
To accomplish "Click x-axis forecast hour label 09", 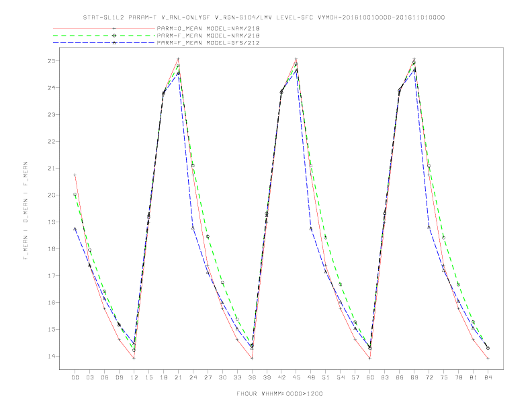I will (119, 377).
